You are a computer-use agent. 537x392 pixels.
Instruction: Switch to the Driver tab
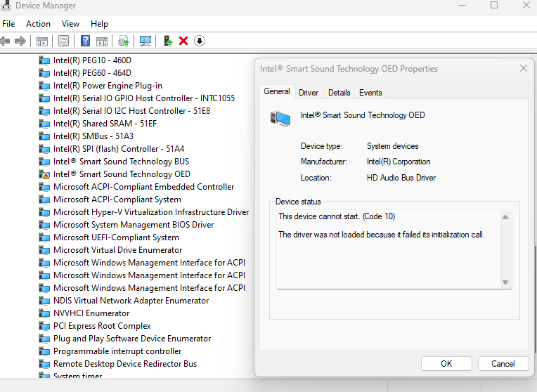coord(309,93)
